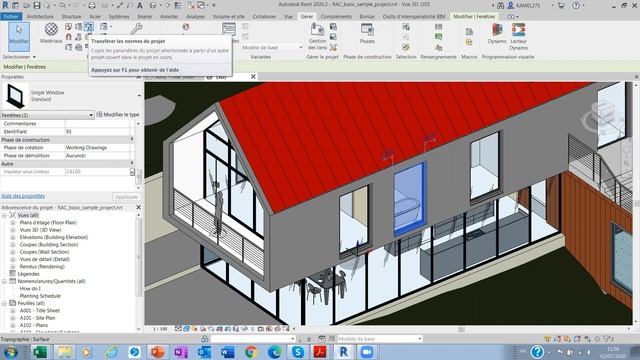The height and width of the screenshot is (360, 640).
Task: Collapse the Autre properties section
Action: [x=132, y=164]
